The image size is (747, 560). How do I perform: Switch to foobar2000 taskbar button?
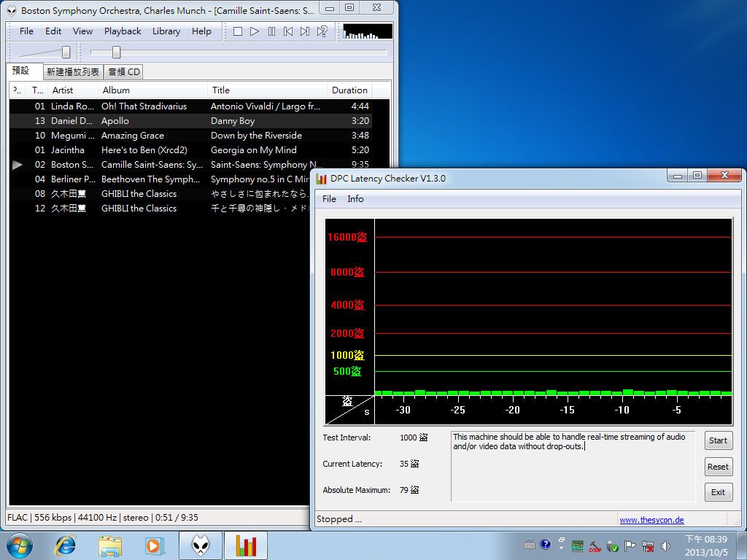click(201, 545)
